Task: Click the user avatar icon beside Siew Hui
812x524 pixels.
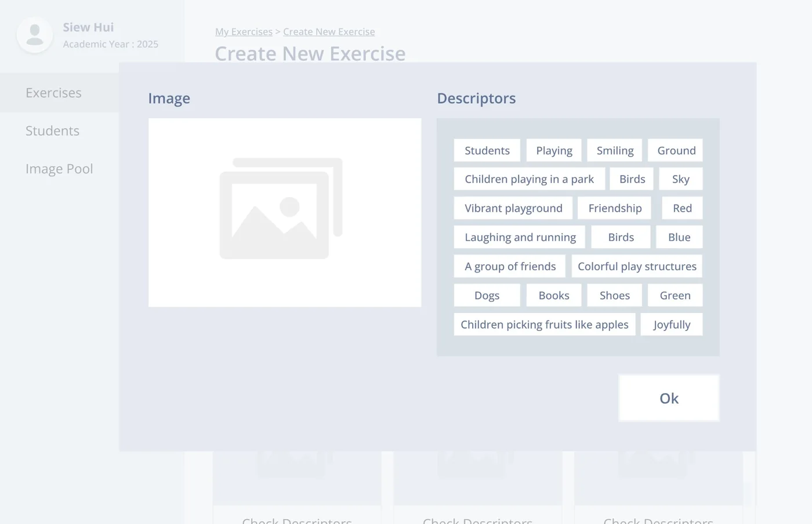Action: (35, 35)
